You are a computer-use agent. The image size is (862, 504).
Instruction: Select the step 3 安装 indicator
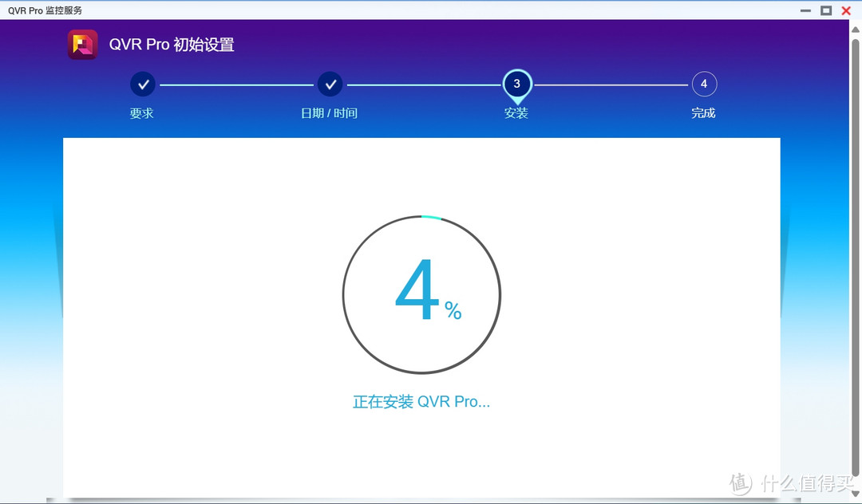[516, 83]
